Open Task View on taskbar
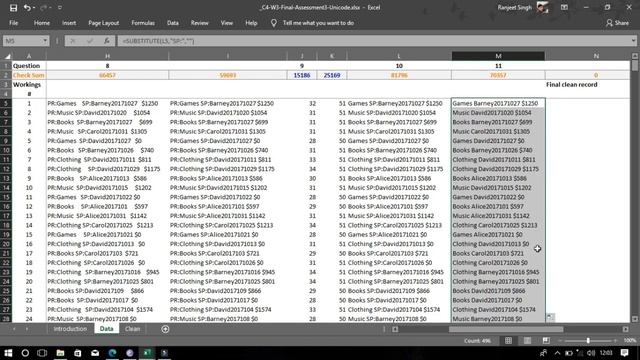Screen dimensions: 640x360 point(42,353)
